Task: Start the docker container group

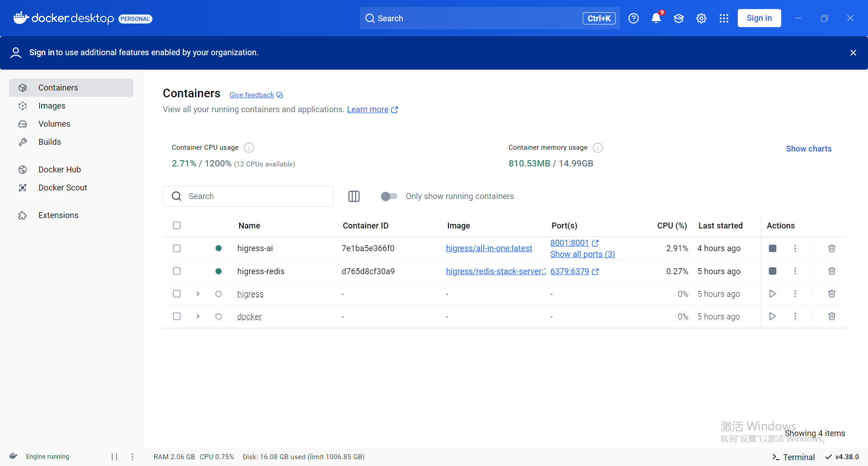Action: click(x=773, y=316)
